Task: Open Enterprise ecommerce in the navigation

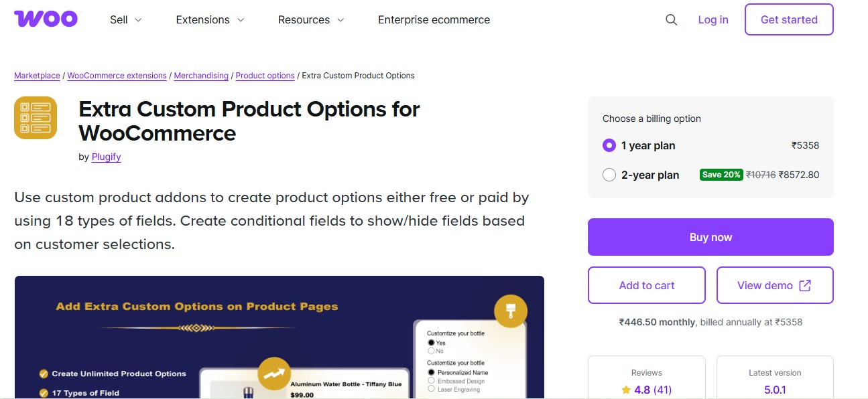Action: [434, 20]
